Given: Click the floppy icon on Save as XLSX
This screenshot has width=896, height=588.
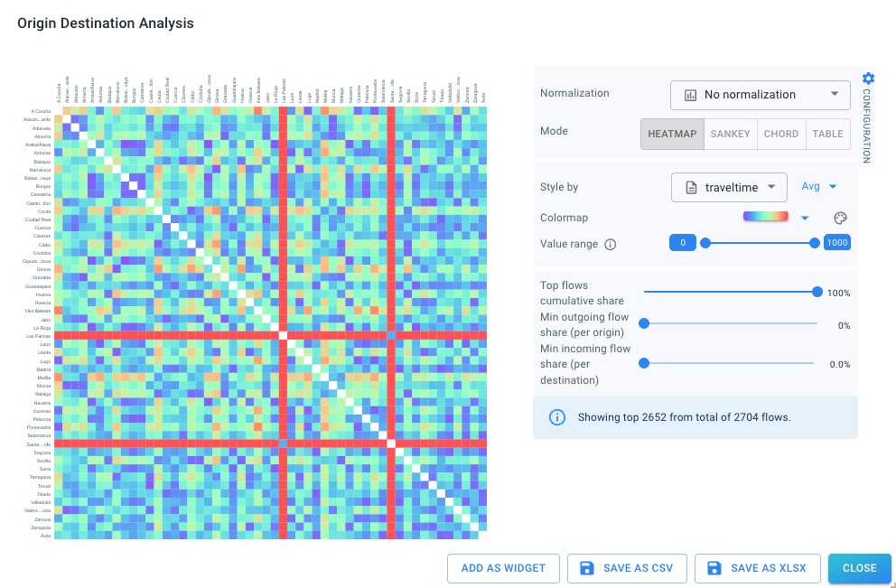Looking at the screenshot, I should point(714,568).
